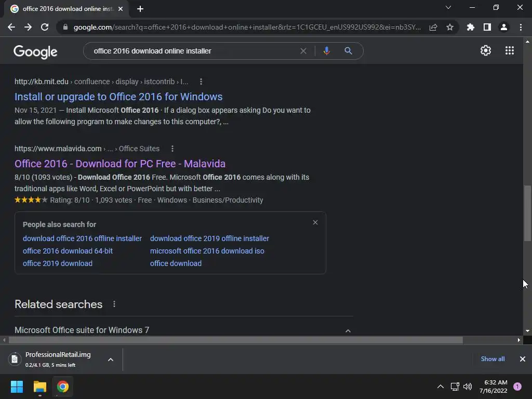
Task: Go to Google home via the logo
Action: click(x=35, y=51)
